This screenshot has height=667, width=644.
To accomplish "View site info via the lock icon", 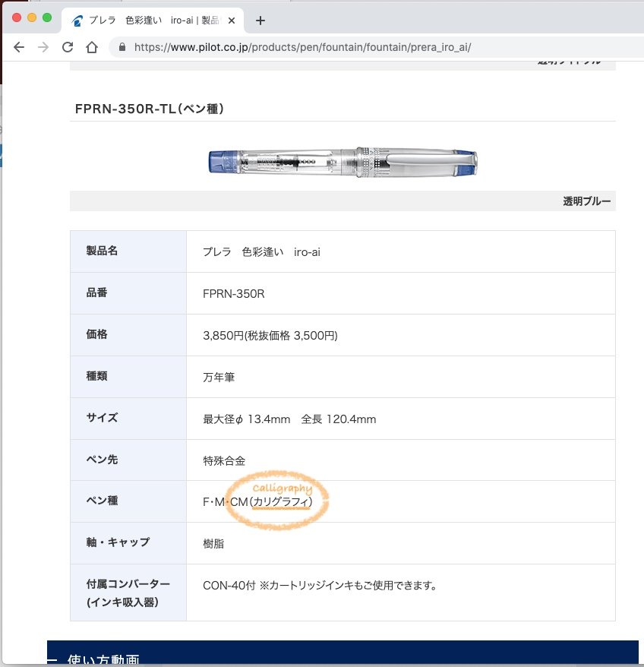I will (x=122, y=47).
